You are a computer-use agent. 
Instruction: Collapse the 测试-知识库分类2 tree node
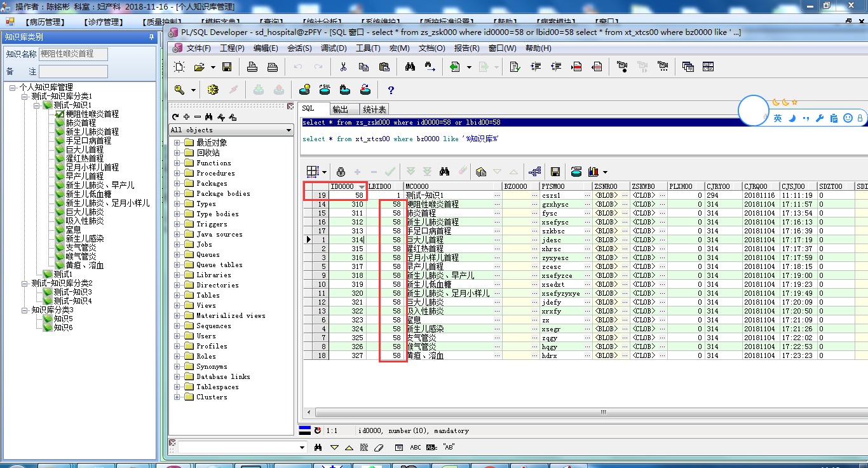24,283
